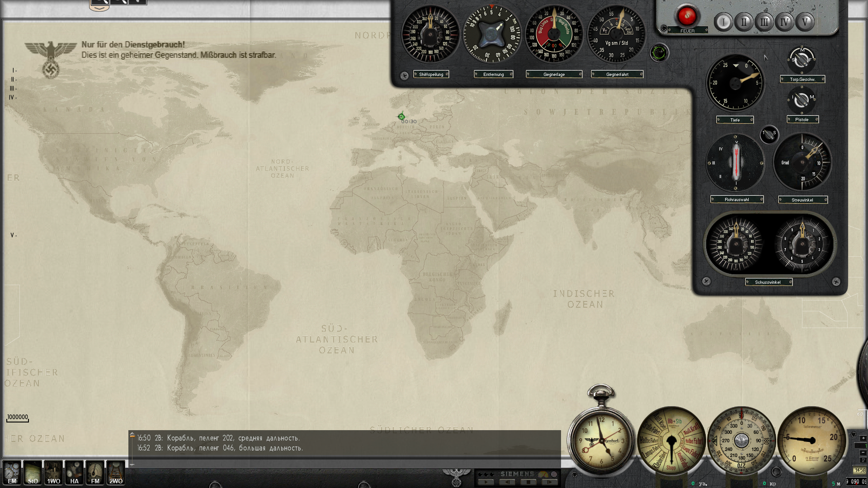The height and width of the screenshot is (488, 868).
Task: Expand message log using bottom arrow
Action: [x=132, y=464]
